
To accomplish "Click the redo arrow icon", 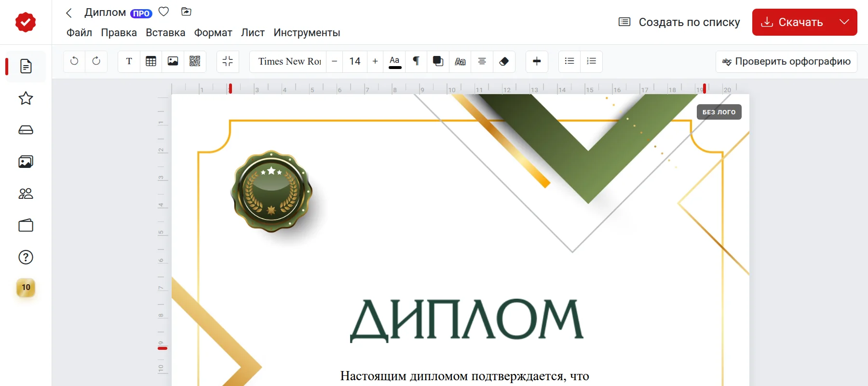I will [96, 61].
